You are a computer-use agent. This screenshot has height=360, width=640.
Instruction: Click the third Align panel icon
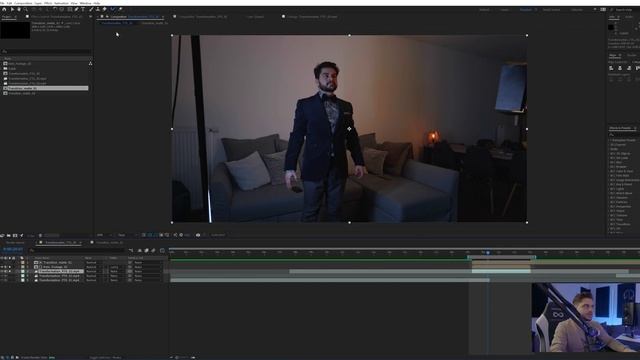(629, 68)
